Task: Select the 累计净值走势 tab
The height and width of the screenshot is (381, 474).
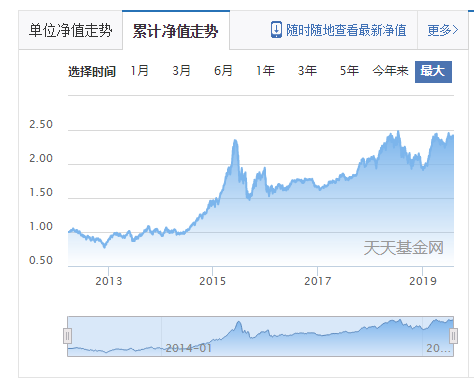Action: pyautogui.click(x=176, y=31)
